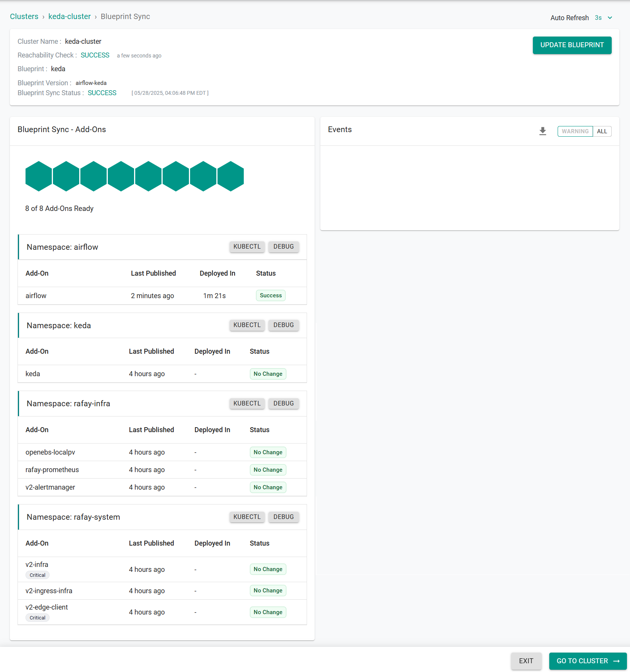Click the '2 minutes ago' published time
The height and width of the screenshot is (672, 630).
point(152,296)
